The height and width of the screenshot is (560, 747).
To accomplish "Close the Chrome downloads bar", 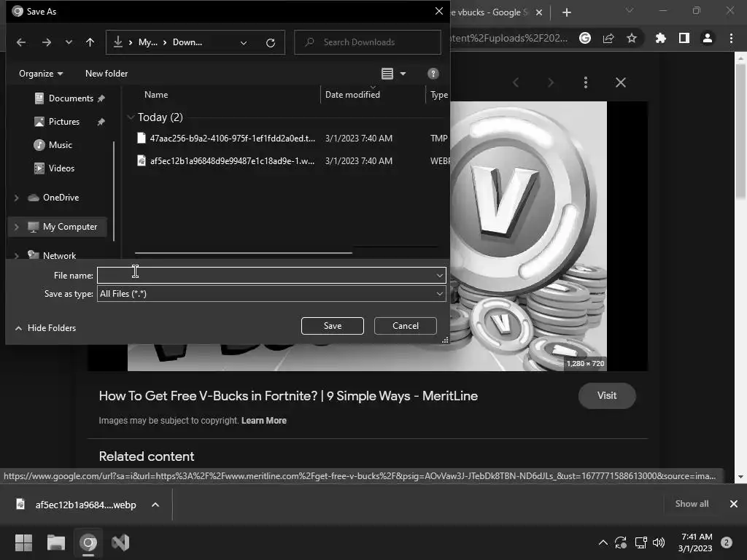I will (x=734, y=504).
